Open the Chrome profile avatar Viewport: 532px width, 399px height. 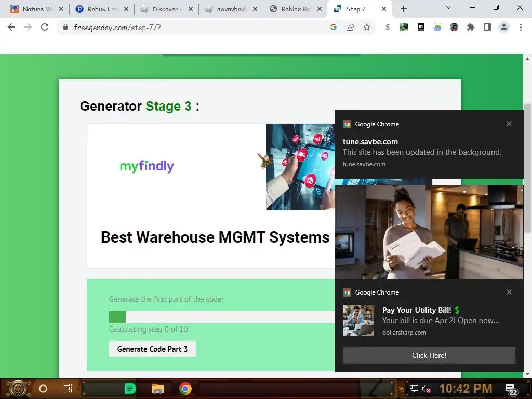(x=504, y=27)
